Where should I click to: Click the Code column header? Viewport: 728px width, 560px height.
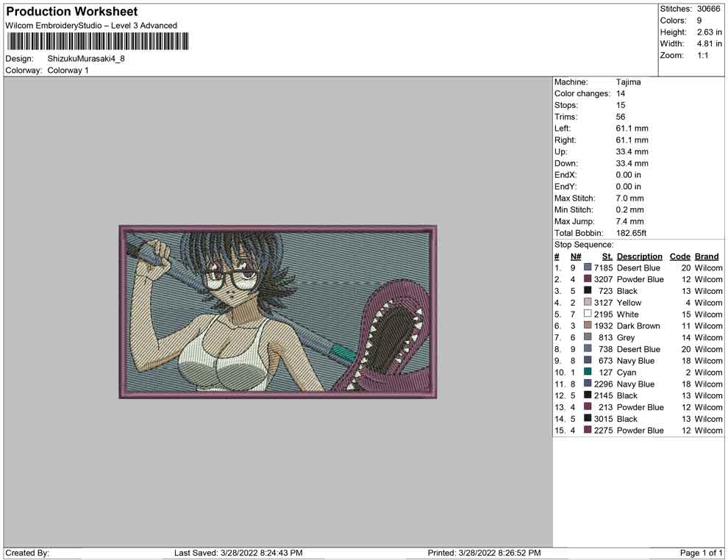[679, 256]
